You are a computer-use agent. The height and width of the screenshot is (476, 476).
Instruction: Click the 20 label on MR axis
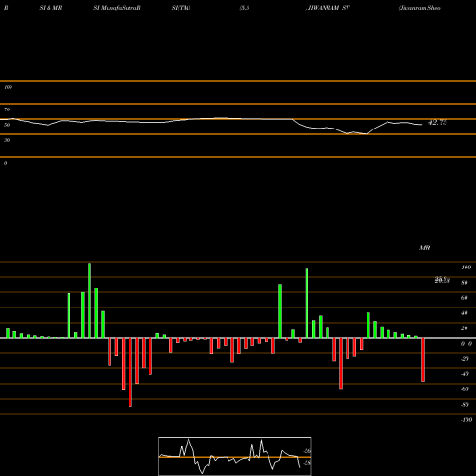[465, 328]
